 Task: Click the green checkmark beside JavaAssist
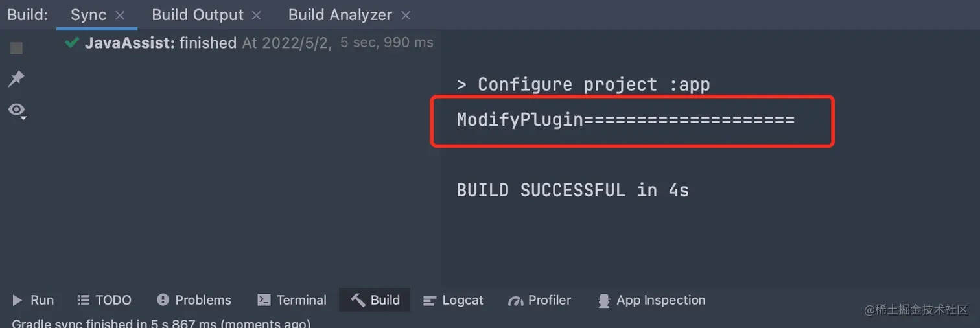point(72,43)
